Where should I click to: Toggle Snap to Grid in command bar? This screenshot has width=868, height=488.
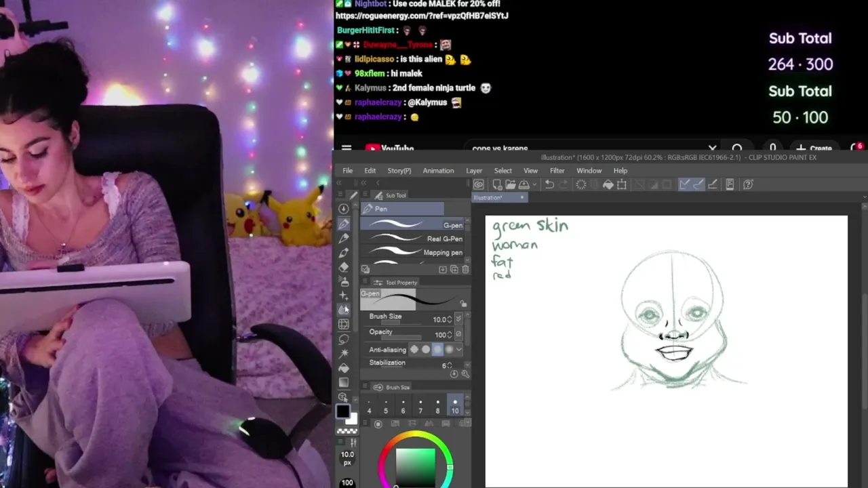coord(712,184)
